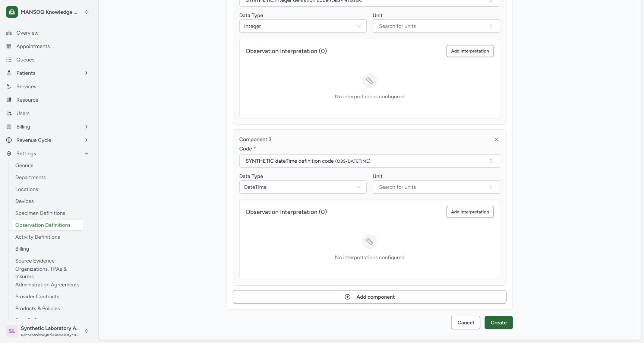Expand the Billing submenu chevron

coord(86,127)
